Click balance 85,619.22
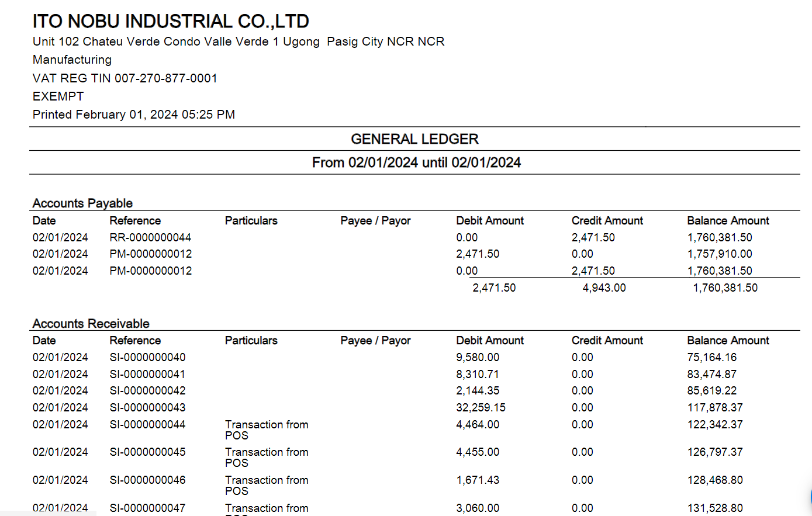The height and width of the screenshot is (516, 812). coord(712,391)
